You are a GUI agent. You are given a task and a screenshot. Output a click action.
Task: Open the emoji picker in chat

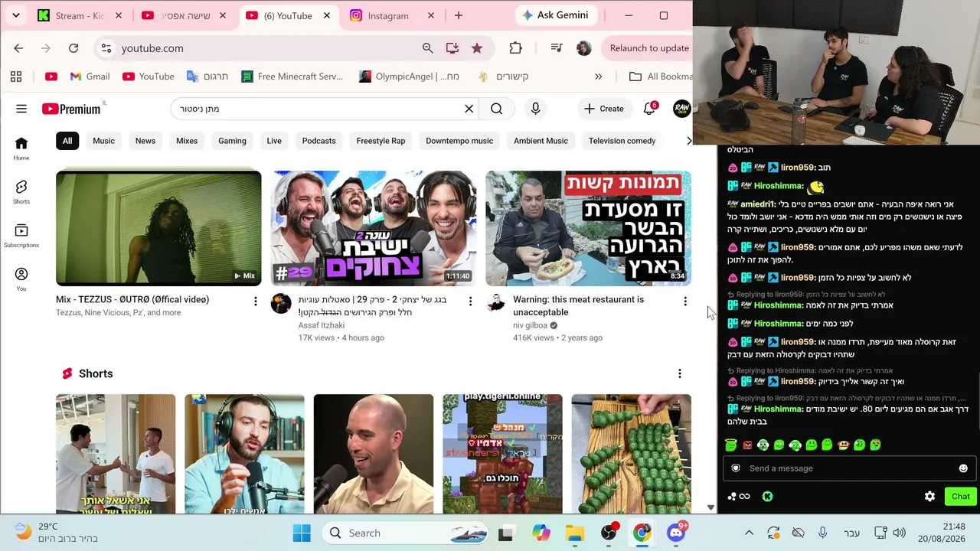coord(963,468)
